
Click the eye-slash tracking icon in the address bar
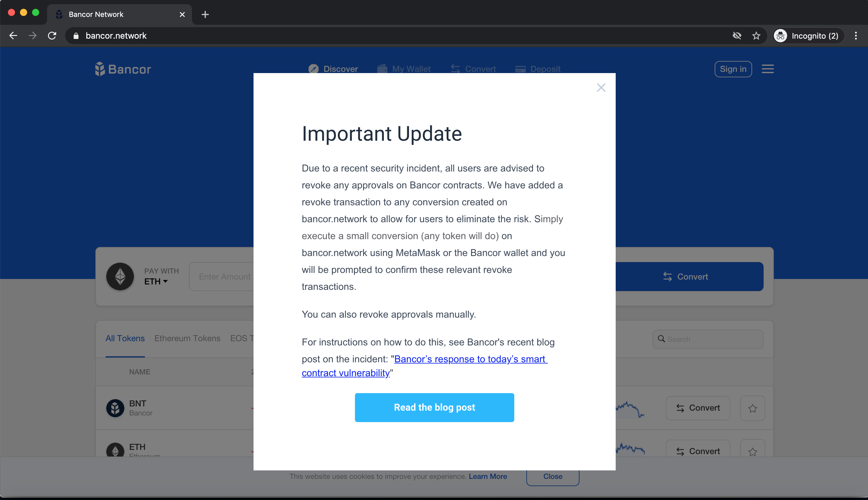tap(736, 36)
